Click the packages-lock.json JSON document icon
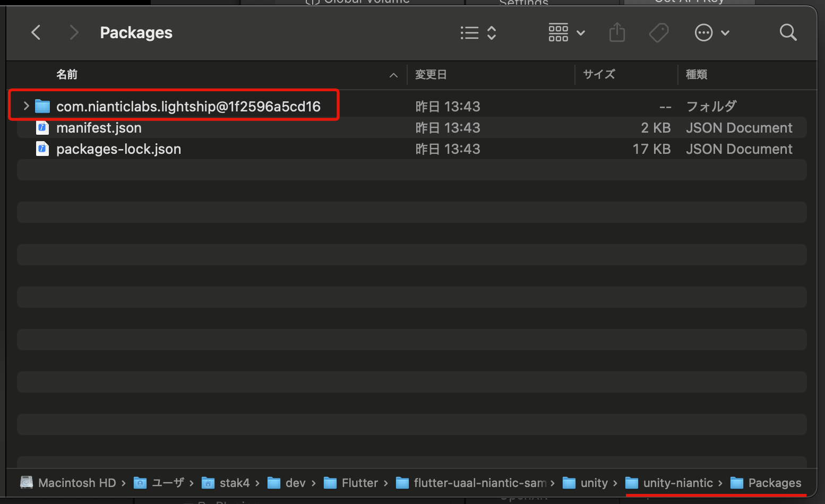Viewport: 825px width, 504px height. (x=42, y=149)
